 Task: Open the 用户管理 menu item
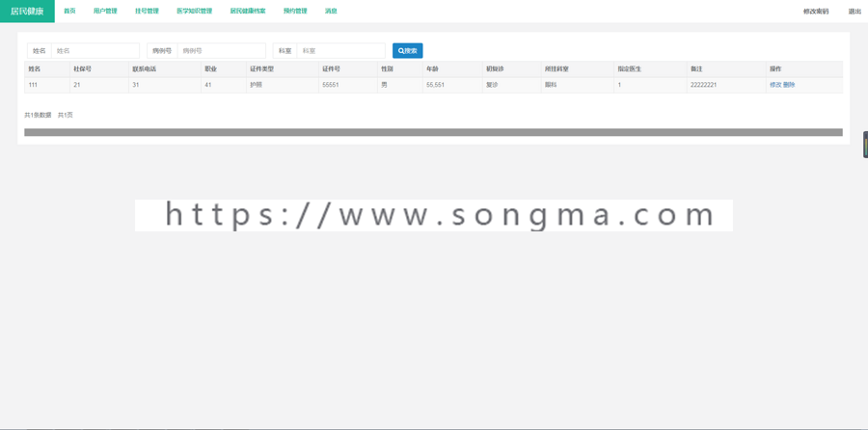coord(105,11)
